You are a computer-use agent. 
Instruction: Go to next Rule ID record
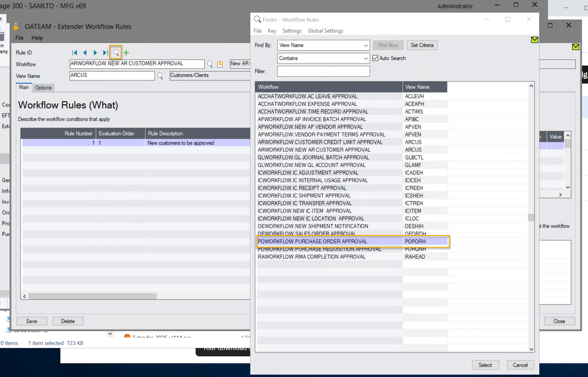(x=95, y=53)
